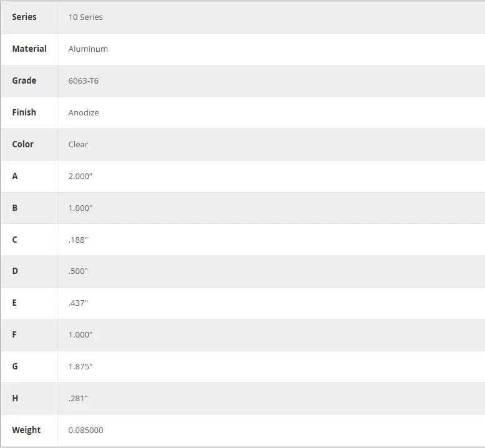Click the Finish label
Image resolution: width=485 pixels, height=448 pixels.
point(24,112)
